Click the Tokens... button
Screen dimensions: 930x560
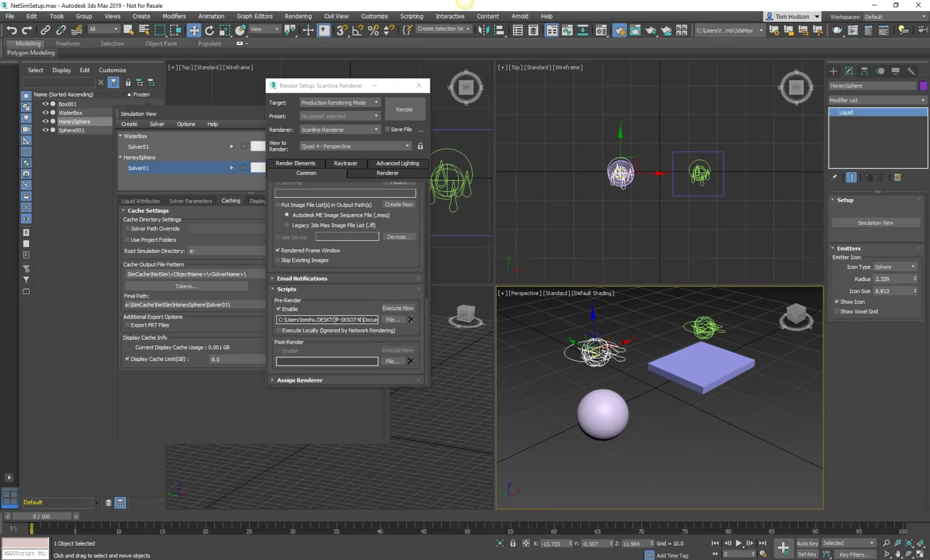point(186,286)
